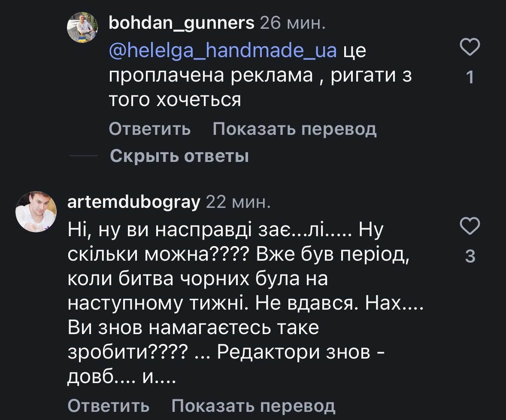Open bohdan_gunners' profile picture
Screen dimensions: 506x420
pos(83,26)
